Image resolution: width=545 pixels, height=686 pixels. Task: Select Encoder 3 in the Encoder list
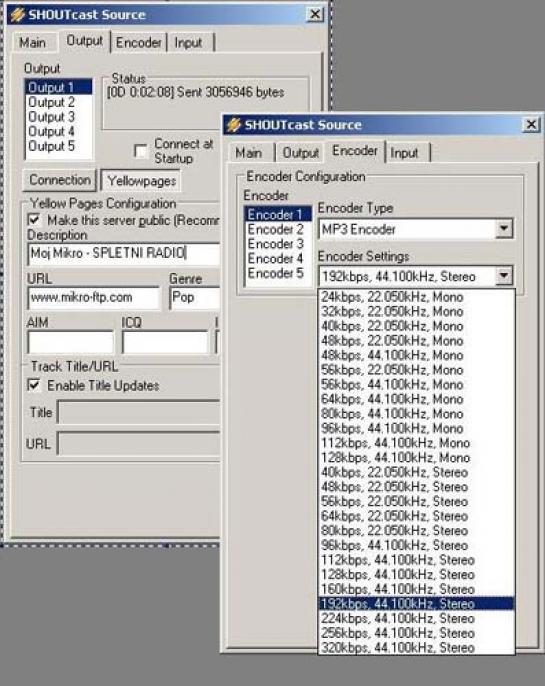click(x=278, y=244)
